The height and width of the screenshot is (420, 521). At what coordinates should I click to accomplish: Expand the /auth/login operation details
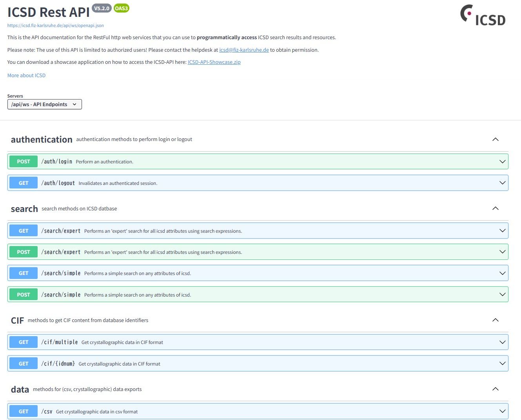click(x=502, y=161)
